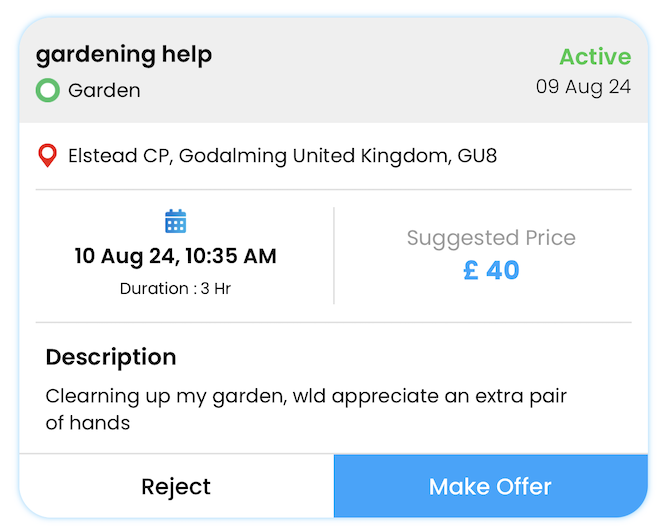
Task: Select the Garden category label
Action: coord(104,90)
